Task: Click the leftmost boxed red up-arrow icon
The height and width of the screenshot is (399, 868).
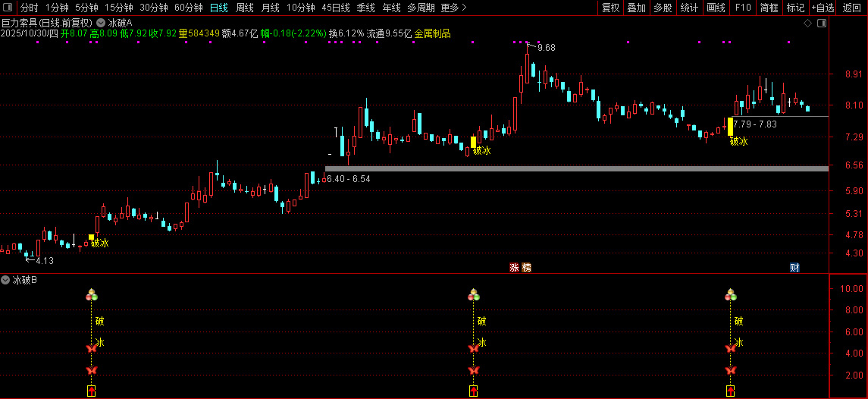Action: tap(91, 391)
